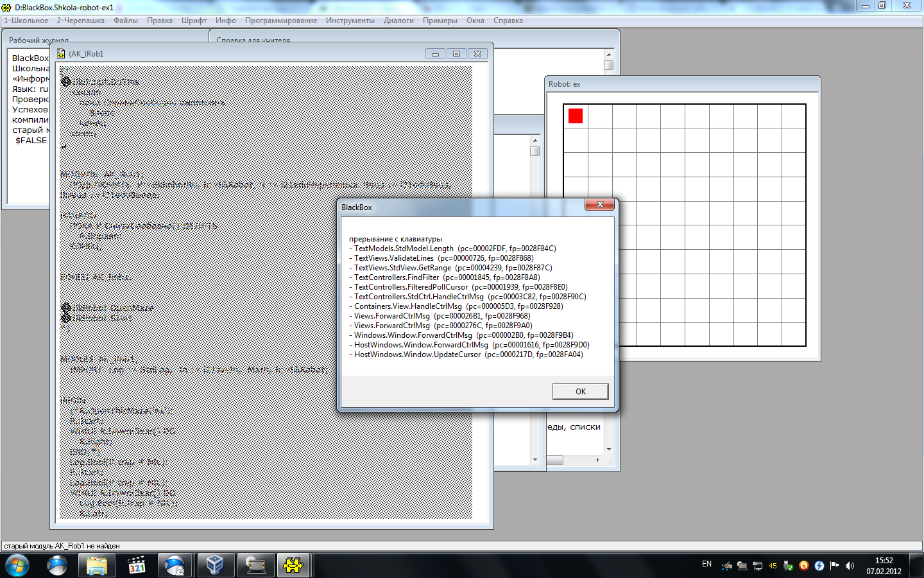Viewport: 924px width, 578px height.
Task: Switch to VirtualBox in the taskbar
Action: point(215,566)
